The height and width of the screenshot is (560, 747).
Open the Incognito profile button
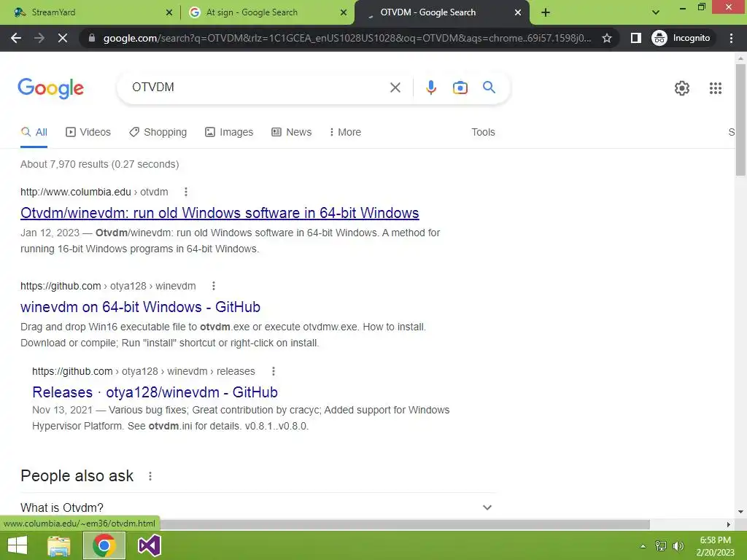[x=681, y=38]
